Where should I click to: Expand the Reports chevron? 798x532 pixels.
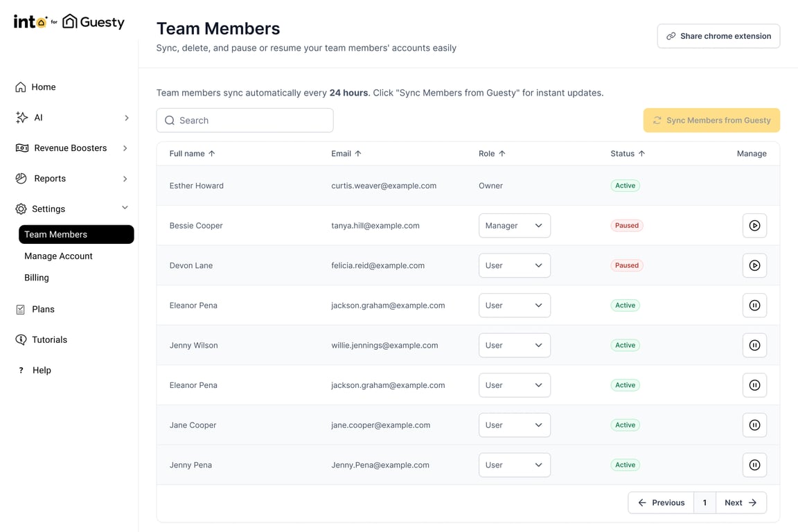click(x=125, y=179)
